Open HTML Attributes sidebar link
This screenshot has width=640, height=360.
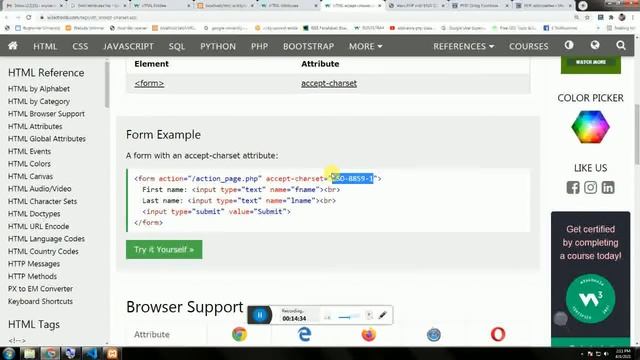tap(35, 127)
